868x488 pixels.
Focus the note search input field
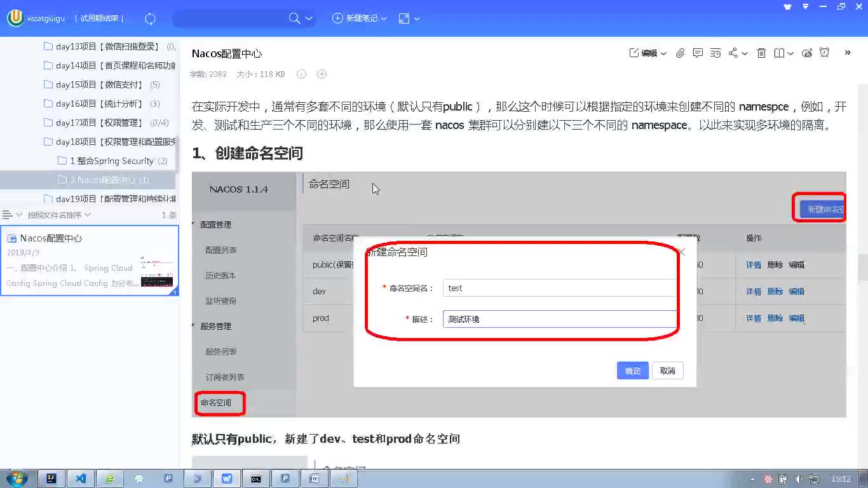(x=230, y=18)
